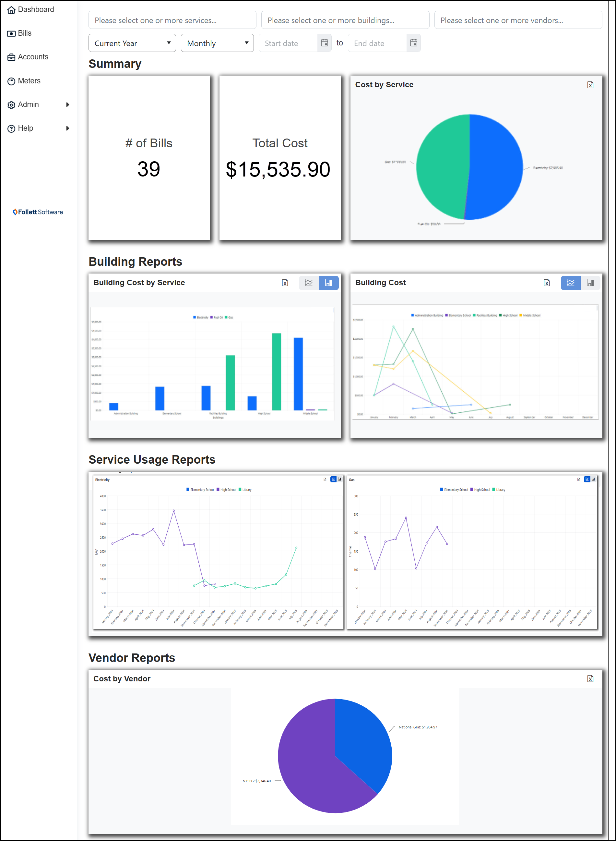This screenshot has height=841, width=616.
Task: Open the End date calendar picker
Action: tap(413, 43)
